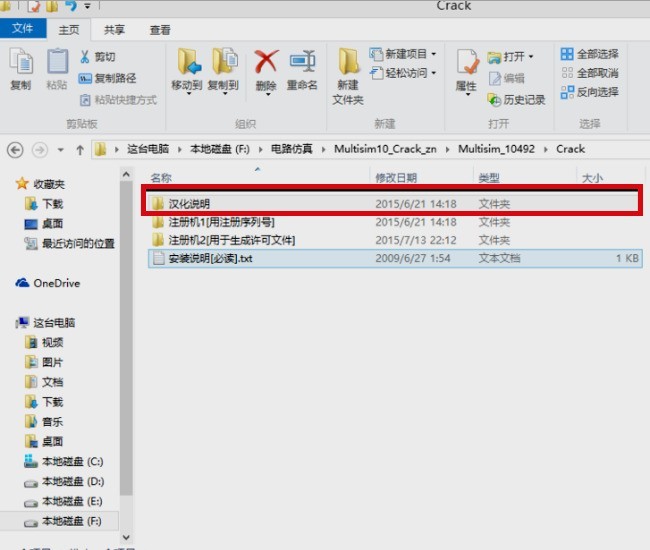Open the 打开 dropdown arrow

530,56
